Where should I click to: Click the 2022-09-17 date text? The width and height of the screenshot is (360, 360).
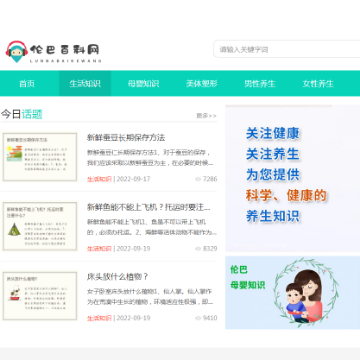133,179
